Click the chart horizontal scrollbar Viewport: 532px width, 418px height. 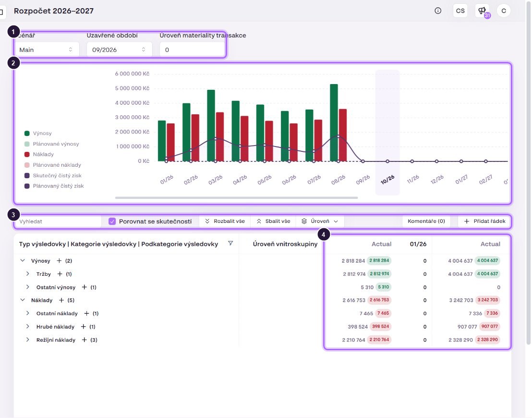(237, 197)
